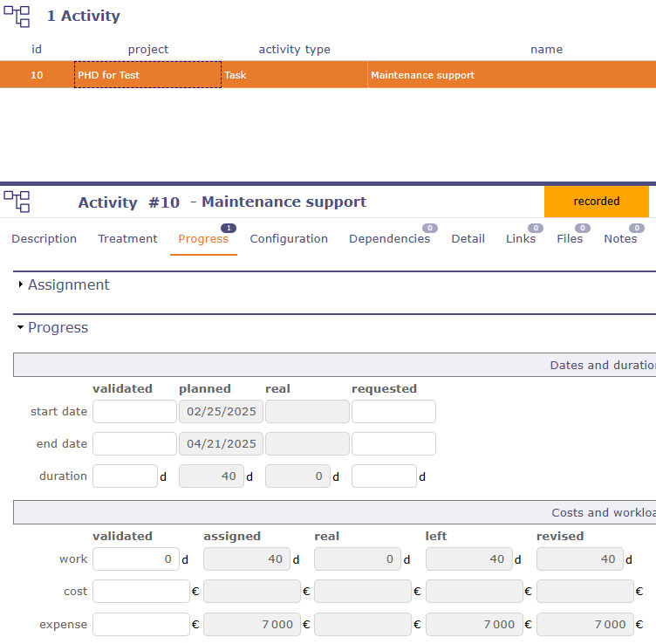
Task: Click the validated work input field
Action: (135, 559)
